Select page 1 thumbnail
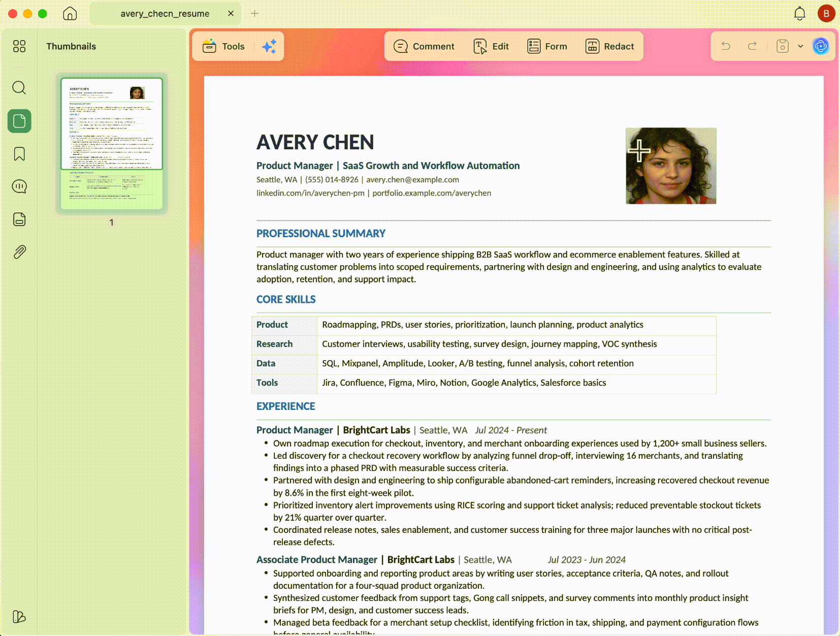This screenshot has height=636, width=840. coord(112,143)
